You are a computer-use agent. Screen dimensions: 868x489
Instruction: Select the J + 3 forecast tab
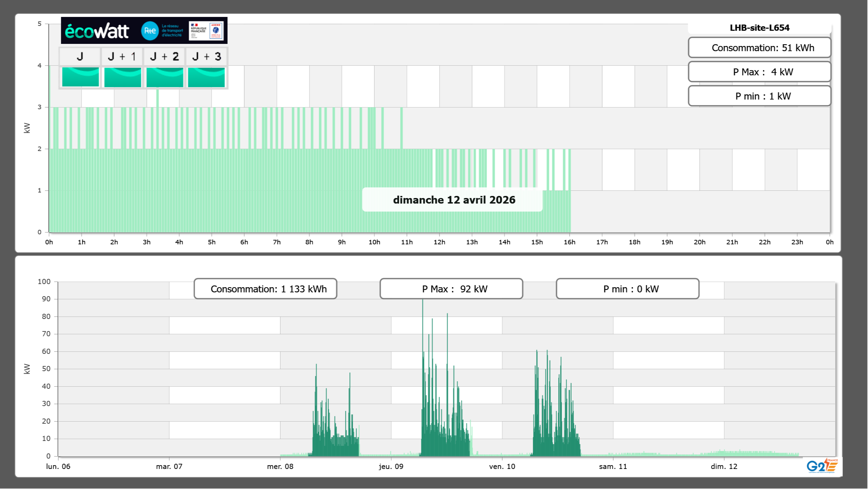(206, 56)
